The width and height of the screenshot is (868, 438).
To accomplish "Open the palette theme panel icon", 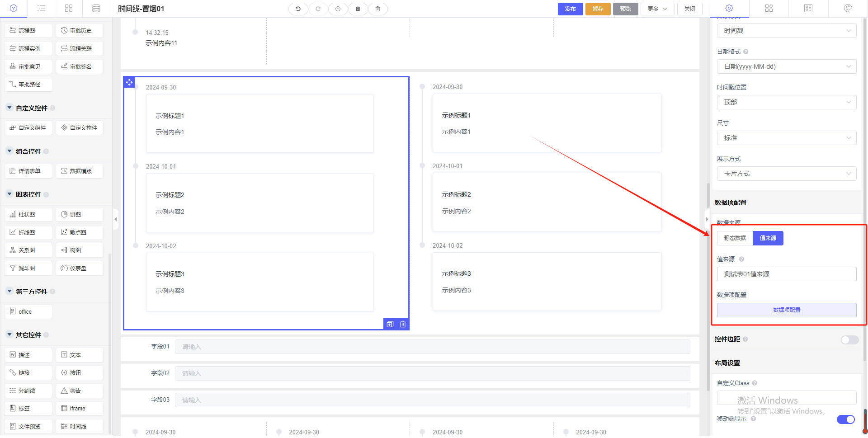I will (848, 8).
